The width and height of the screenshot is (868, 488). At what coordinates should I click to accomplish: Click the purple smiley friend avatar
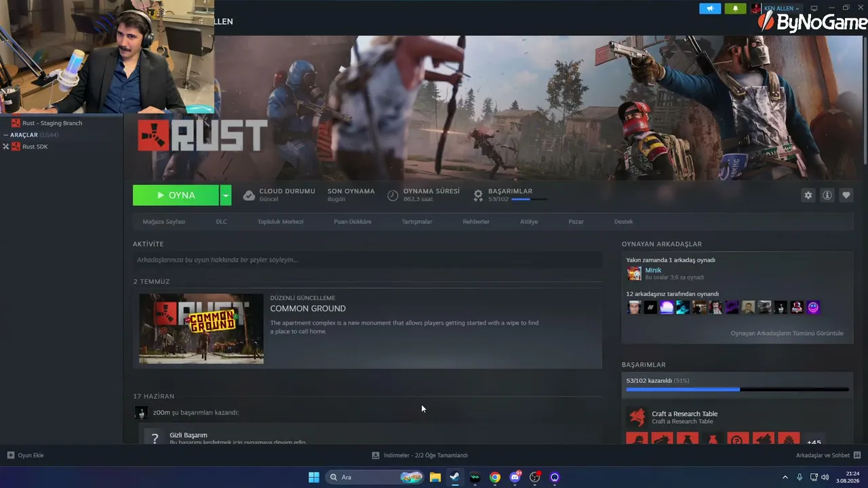[x=813, y=308]
